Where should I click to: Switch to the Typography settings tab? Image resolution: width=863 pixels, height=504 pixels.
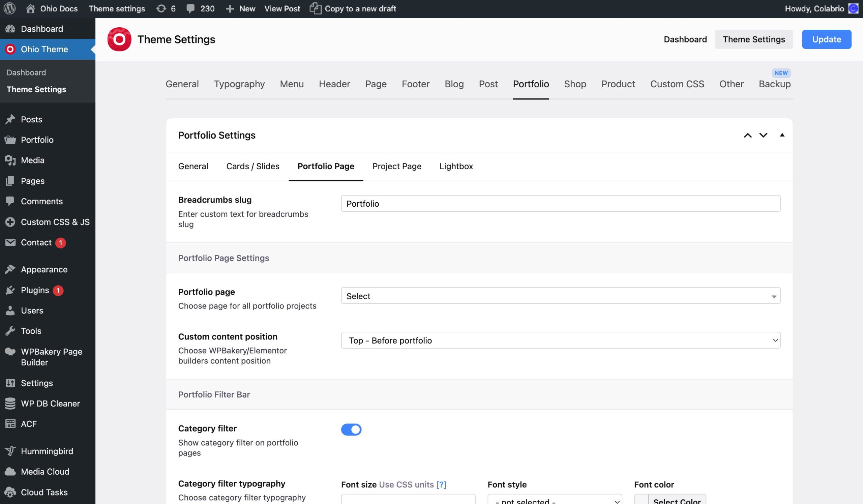[x=239, y=84]
